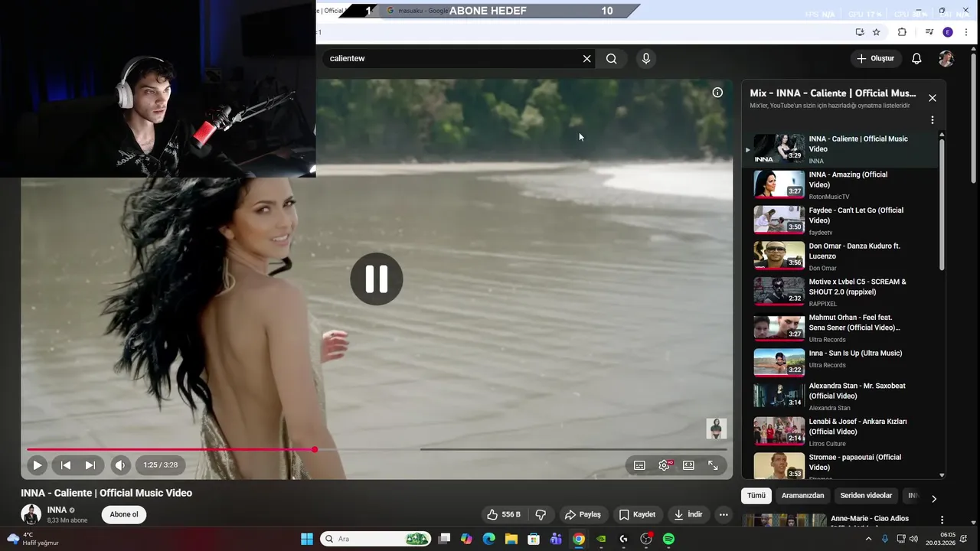980x551 pixels.
Task: Click the YouTube search magnifier button
Action: tap(611, 58)
